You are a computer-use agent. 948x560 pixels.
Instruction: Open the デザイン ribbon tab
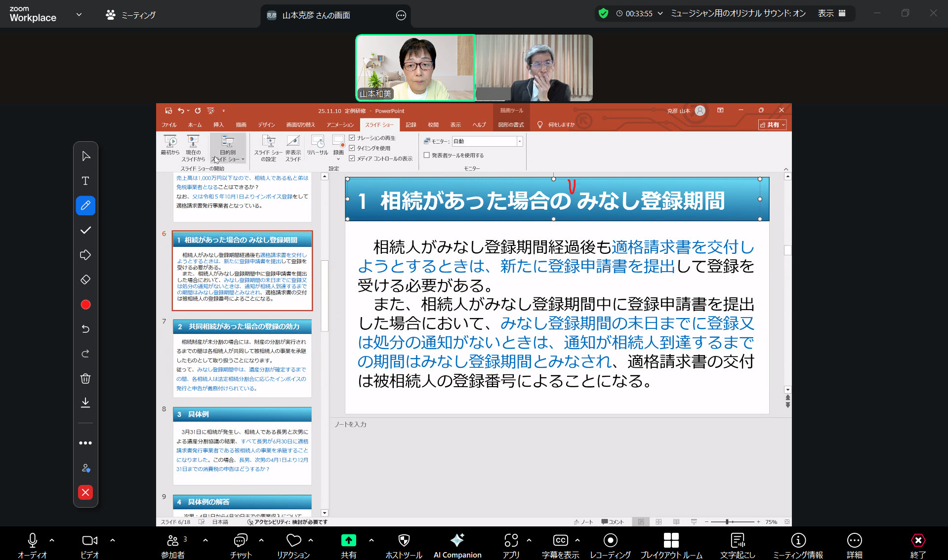point(266,125)
